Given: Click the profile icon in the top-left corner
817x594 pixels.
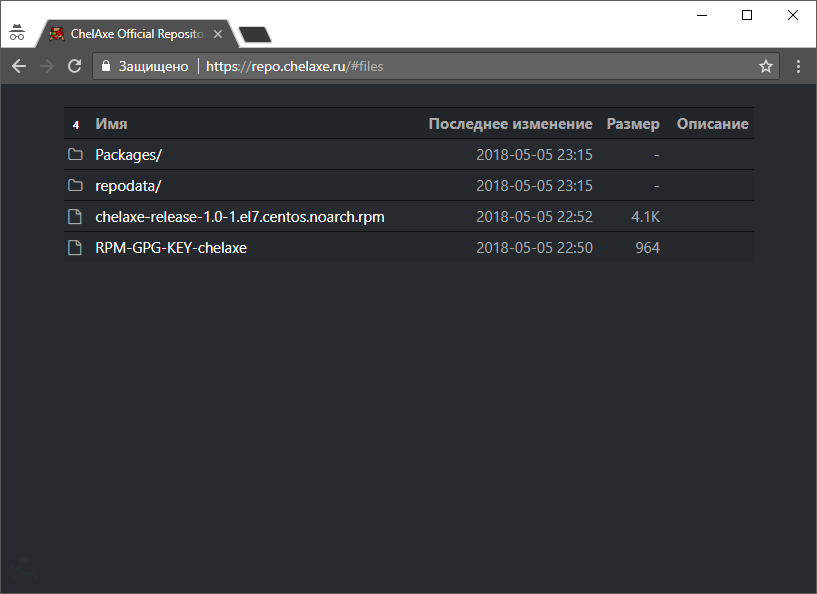Looking at the screenshot, I should tap(17, 31).
